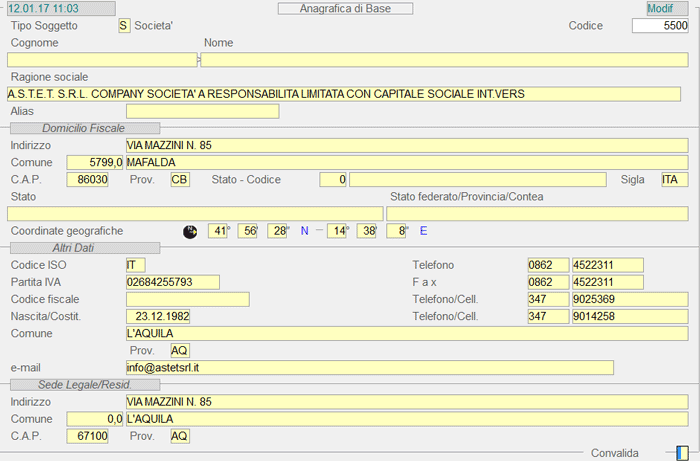Open the Domicilio Fiscale section header
The height and width of the screenshot is (461, 700).
[83, 128]
